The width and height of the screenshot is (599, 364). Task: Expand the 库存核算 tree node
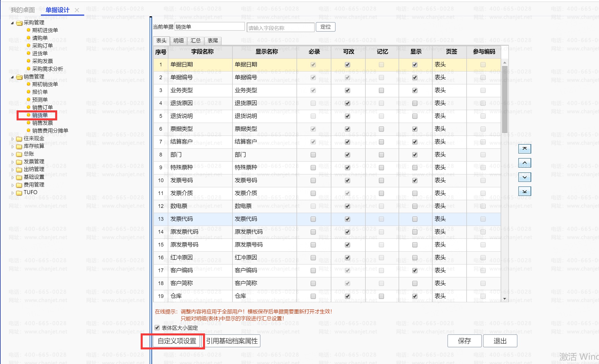tap(12, 146)
